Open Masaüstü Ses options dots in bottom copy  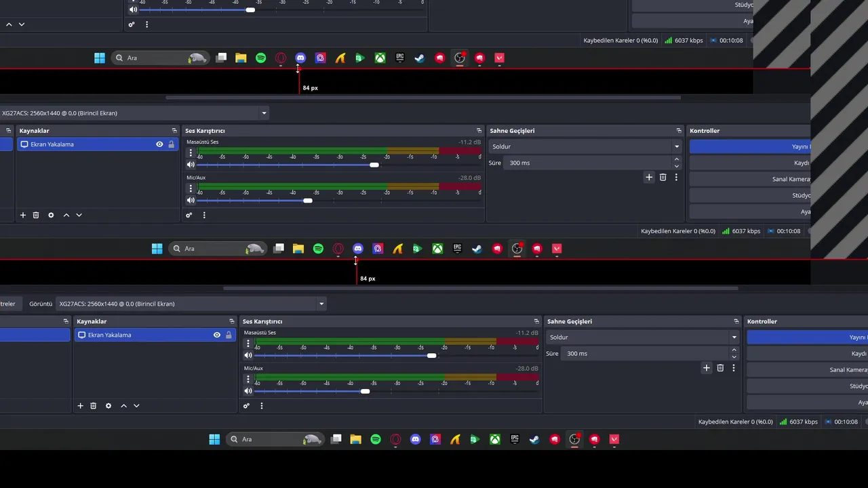click(x=248, y=344)
